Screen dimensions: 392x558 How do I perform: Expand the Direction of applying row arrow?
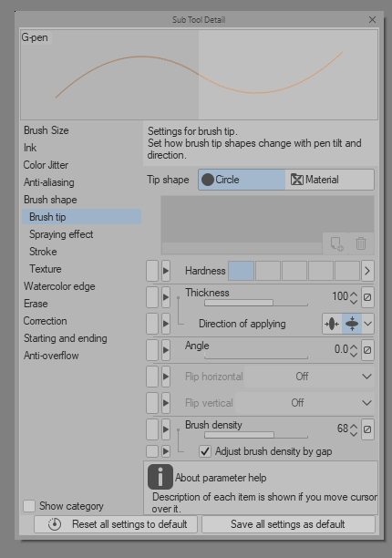[x=166, y=324]
